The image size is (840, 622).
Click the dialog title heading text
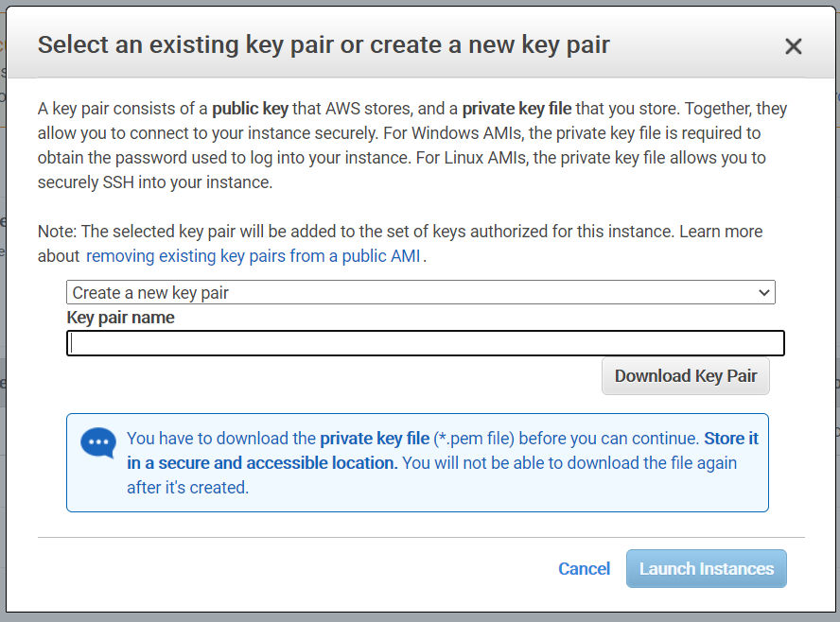pyautogui.click(x=323, y=44)
